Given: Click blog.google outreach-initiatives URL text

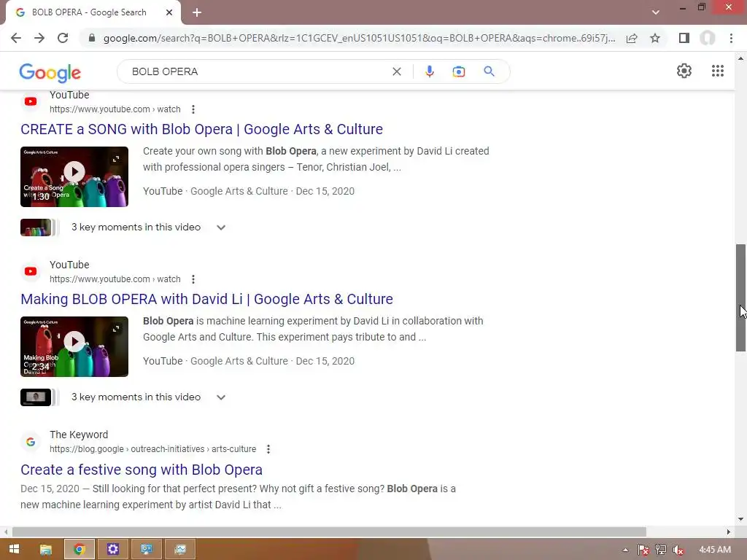Looking at the screenshot, I should 152,449.
